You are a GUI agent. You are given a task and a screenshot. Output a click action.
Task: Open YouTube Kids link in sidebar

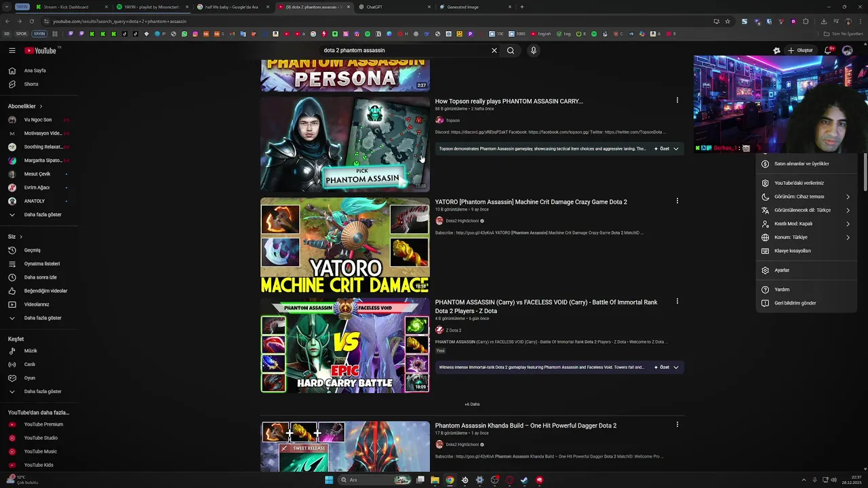(x=39, y=465)
